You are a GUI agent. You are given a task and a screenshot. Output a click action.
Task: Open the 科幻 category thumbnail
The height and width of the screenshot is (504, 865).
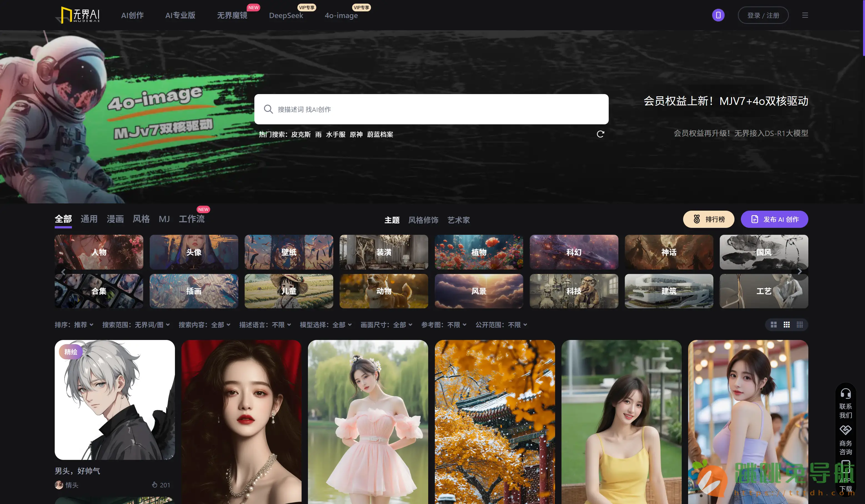(574, 252)
